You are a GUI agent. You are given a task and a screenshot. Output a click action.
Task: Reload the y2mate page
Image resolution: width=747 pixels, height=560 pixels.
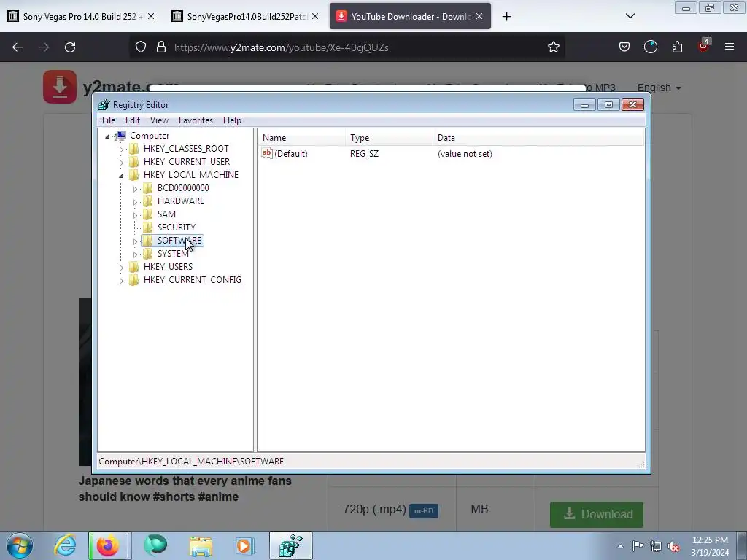(70, 47)
